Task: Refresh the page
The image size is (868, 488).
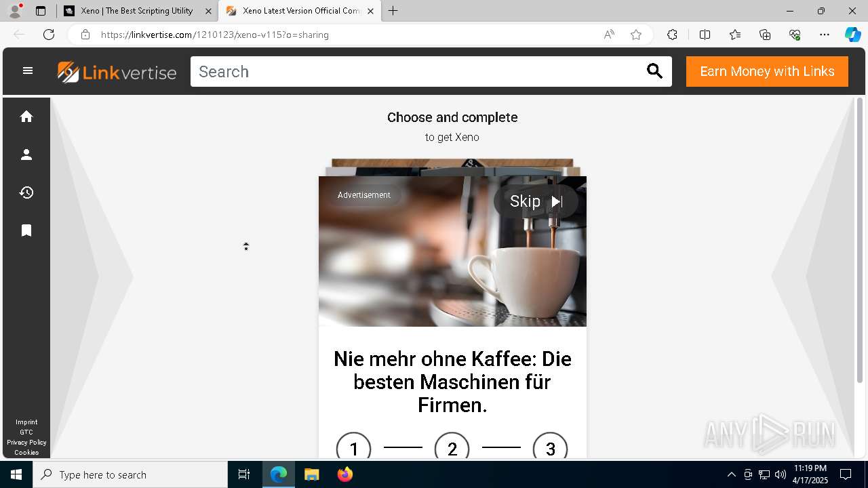Action: pos(49,35)
